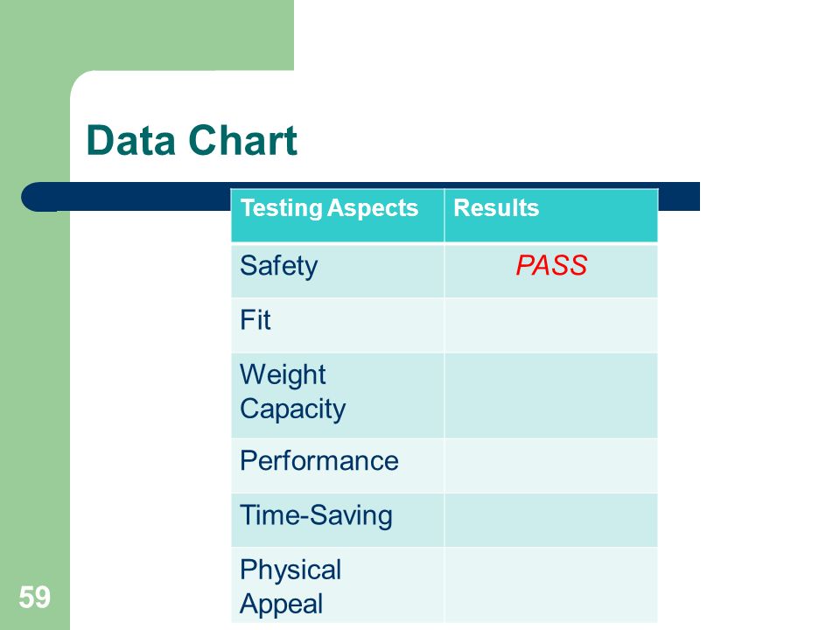The height and width of the screenshot is (630, 840).
Task: Select the Weight Capacity cell
Action: (338, 395)
